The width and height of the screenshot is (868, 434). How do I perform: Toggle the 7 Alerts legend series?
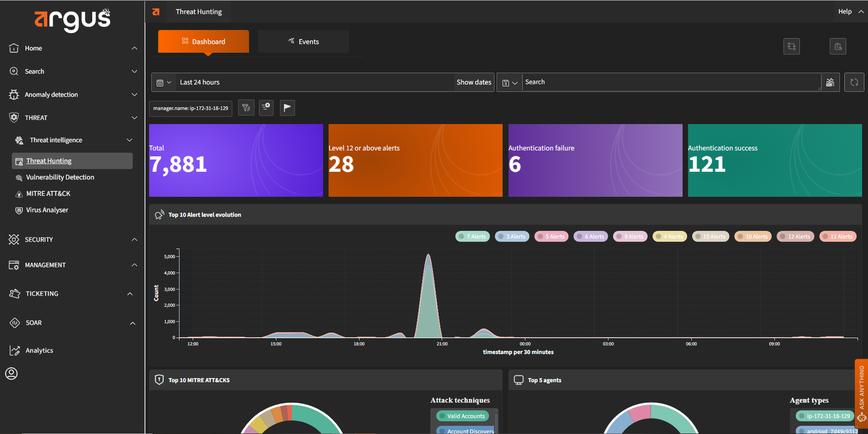pyautogui.click(x=473, y=237)
